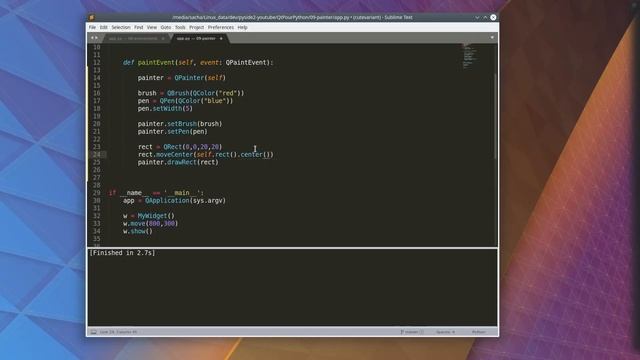The image size is (640, 360).
Task: Click line number 12 in gutter
Action: tap(96, 62)
